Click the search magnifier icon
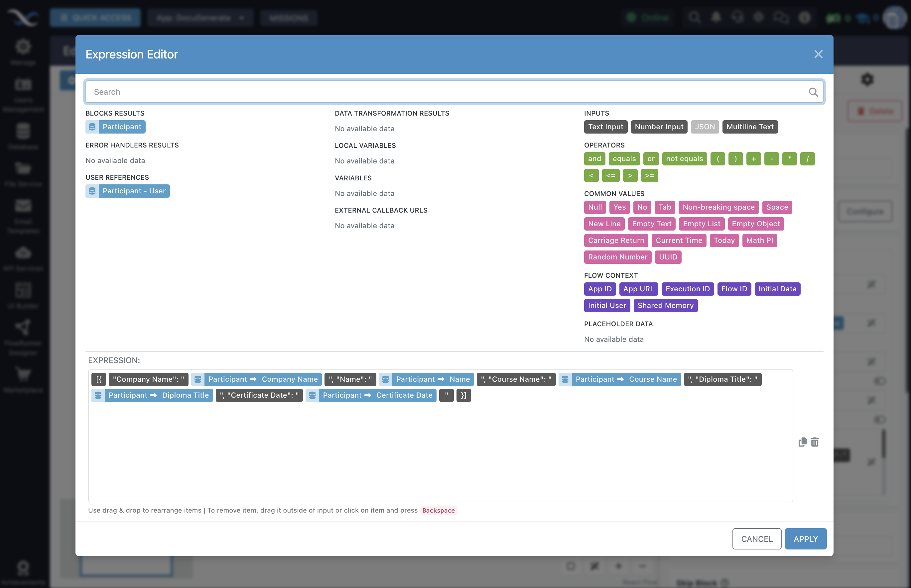The height and width of the screenshot is (588, 911). (x=813, y=92)
